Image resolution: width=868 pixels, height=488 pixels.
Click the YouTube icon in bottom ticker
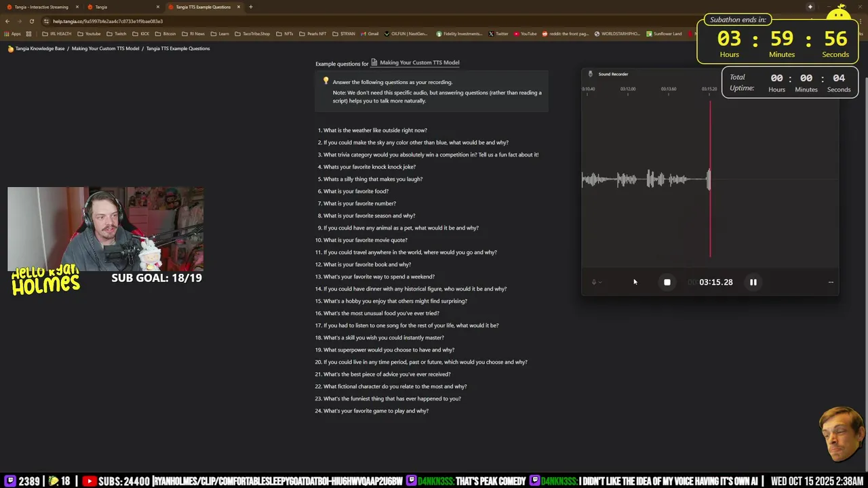point(89,481)
